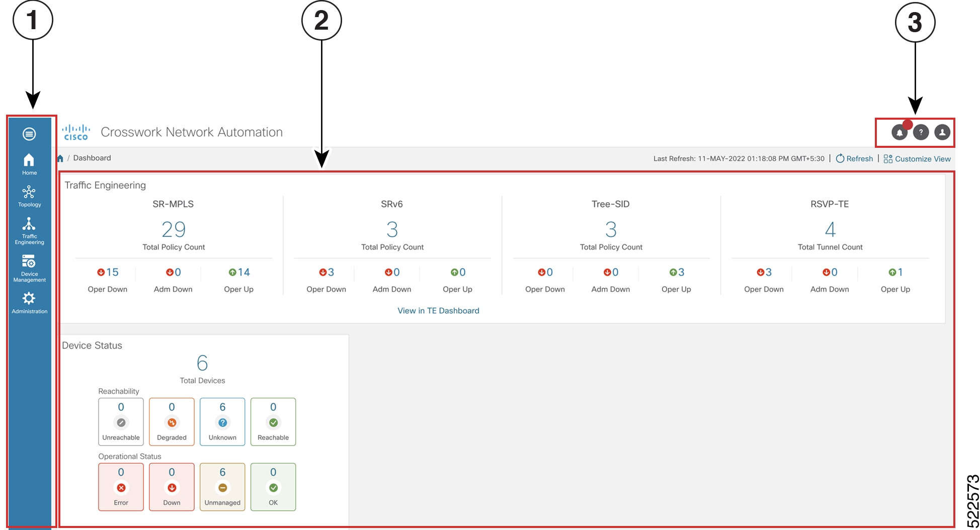
Task: Select the Topology icon in the sidebar
Action: (x=29, y=195)
